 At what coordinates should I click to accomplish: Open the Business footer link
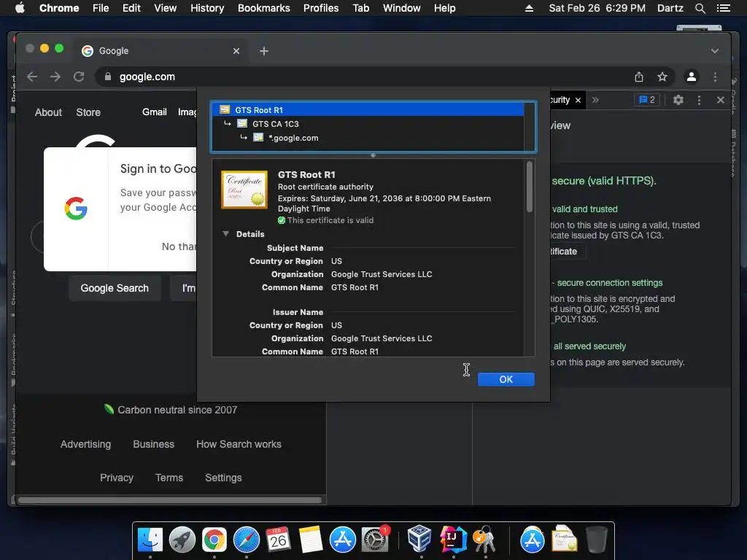click(x=153, y=444)
